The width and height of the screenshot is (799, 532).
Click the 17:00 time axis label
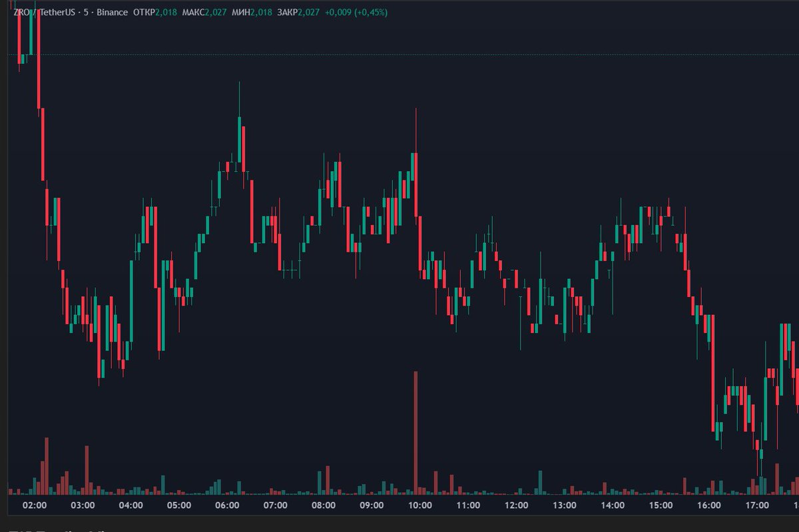pyautogui.click(x=757, y=505)
